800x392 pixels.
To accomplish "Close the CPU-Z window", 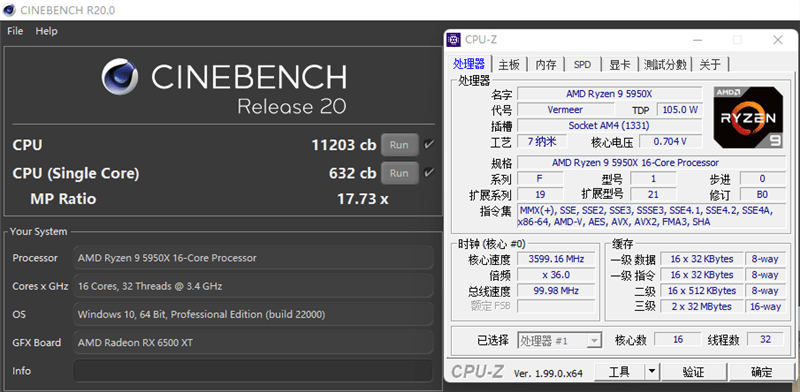I will (x=778, y=40).
